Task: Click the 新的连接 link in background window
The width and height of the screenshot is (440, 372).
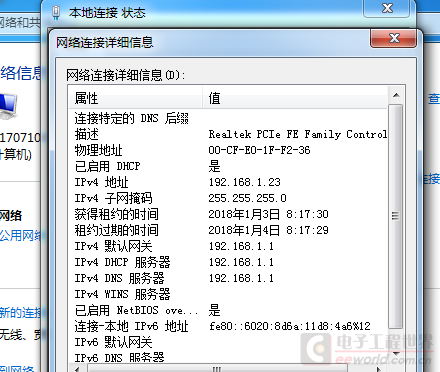Action: click(x=20, y=313)
